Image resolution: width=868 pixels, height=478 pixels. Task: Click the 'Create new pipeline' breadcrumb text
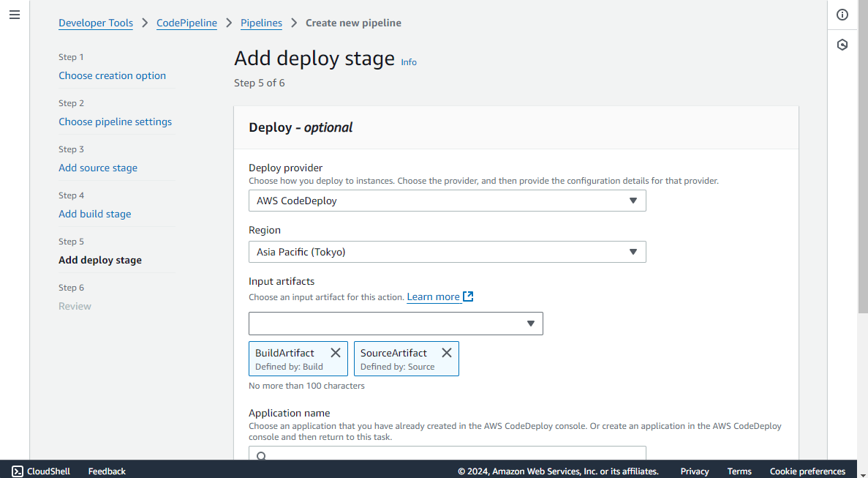pyautogui.click(x=354, y=23)
